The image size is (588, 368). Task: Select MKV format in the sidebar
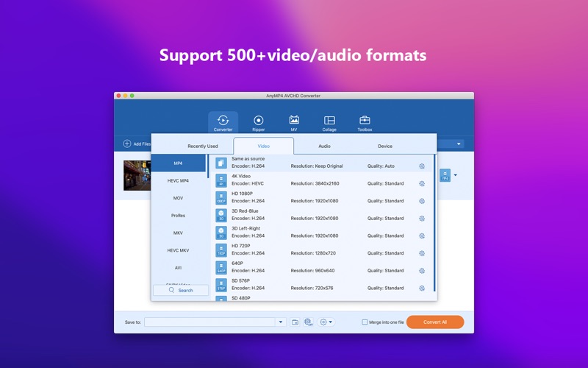click(178, 233)
